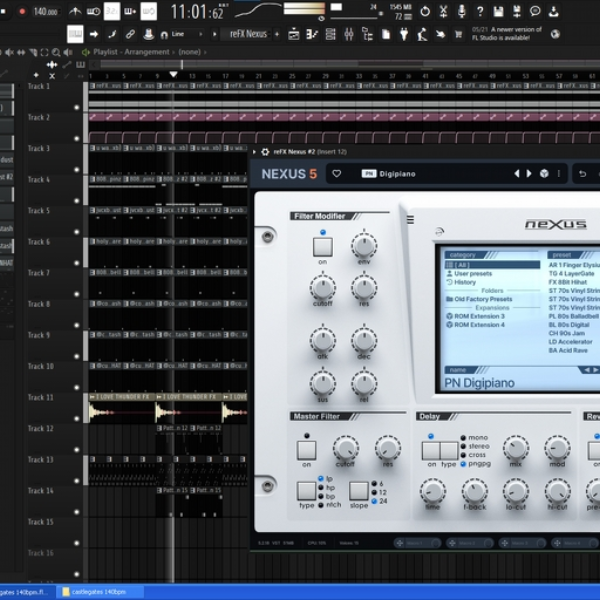Open the Nexus three-dot options menu
Viewport: 600px width, 600px height.
(559, 174)
